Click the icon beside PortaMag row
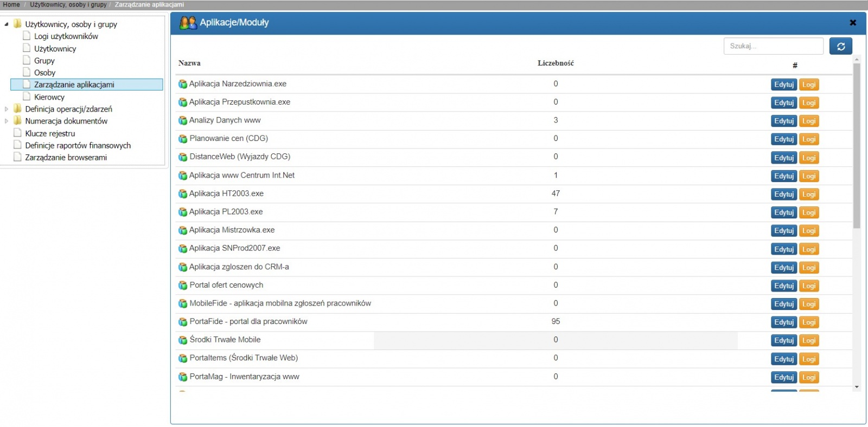Image resolution: width=868 pixels, height=427 pixels. tap(183, 377)
